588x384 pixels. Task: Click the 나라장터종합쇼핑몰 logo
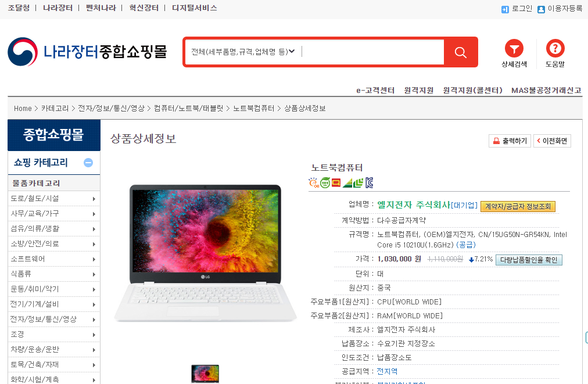tap(87, 52)
